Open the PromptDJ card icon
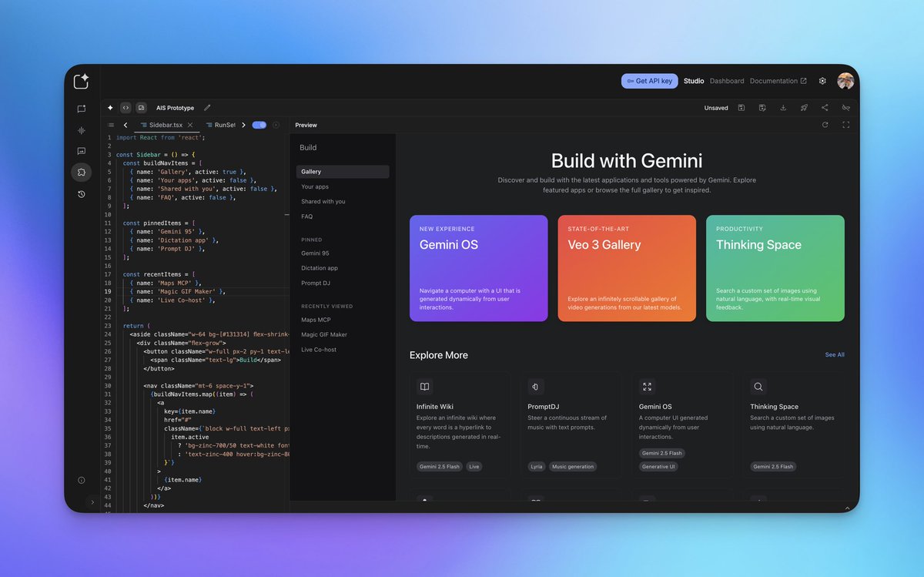The height and width of the screenshot is (577, 924). point(536,387)
